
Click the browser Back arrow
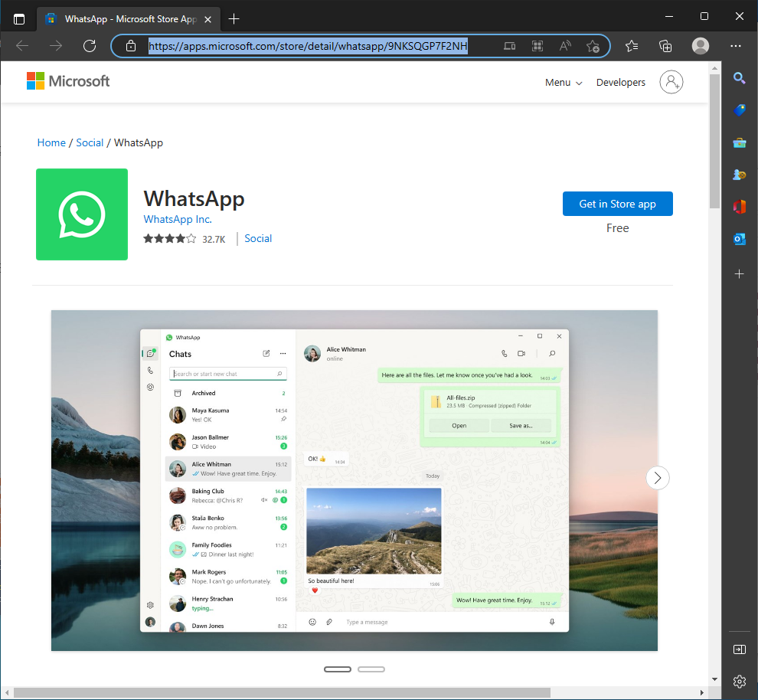pos(22,46)
